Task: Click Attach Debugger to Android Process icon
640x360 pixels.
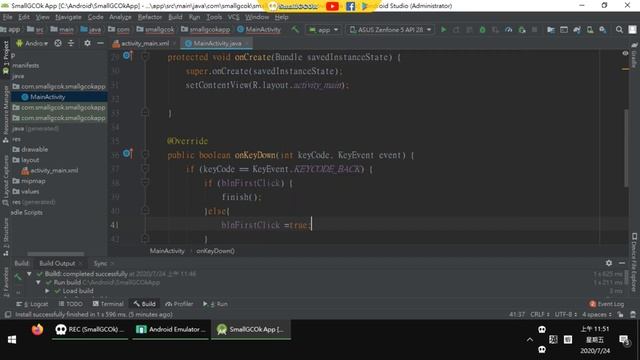Action: click(522, 29)
